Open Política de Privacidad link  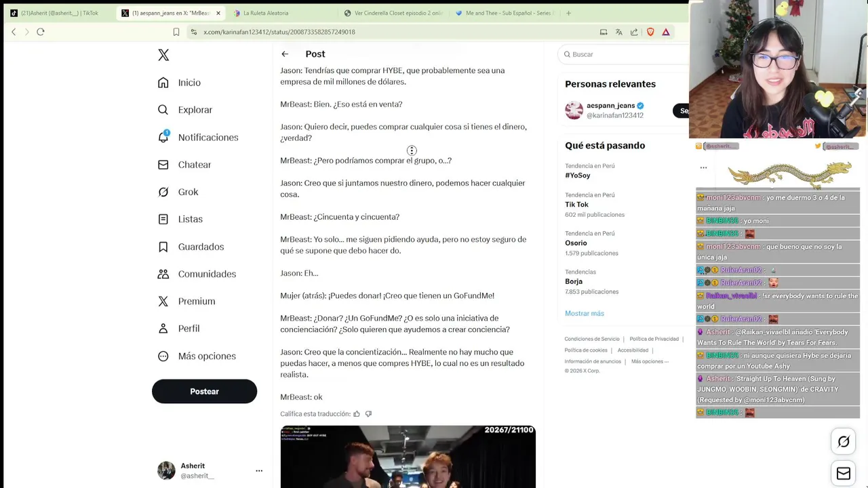coord(654,339)
